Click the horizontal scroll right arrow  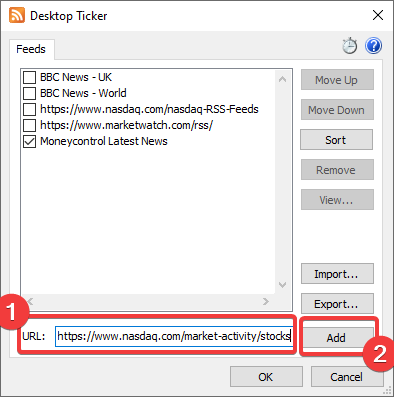coord(266,301)
